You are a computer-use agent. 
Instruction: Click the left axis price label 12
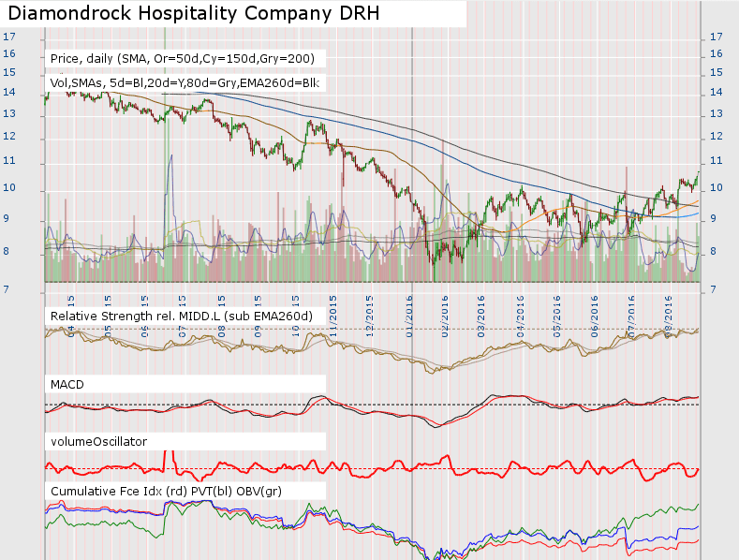(9, 136)
